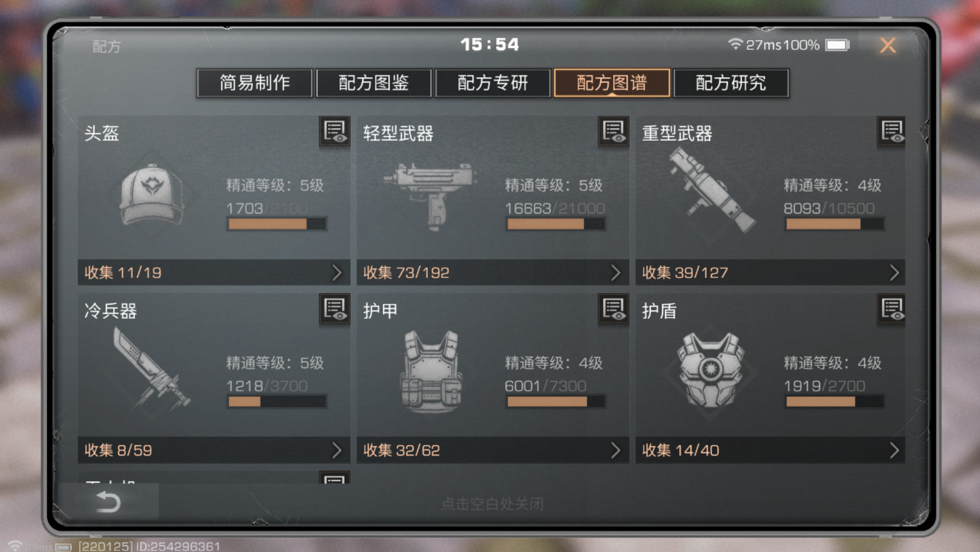This screenshot has width=980, height=552.
Task: Click the 轻型武器 mastery progress bar
Action: pos(555,224)
